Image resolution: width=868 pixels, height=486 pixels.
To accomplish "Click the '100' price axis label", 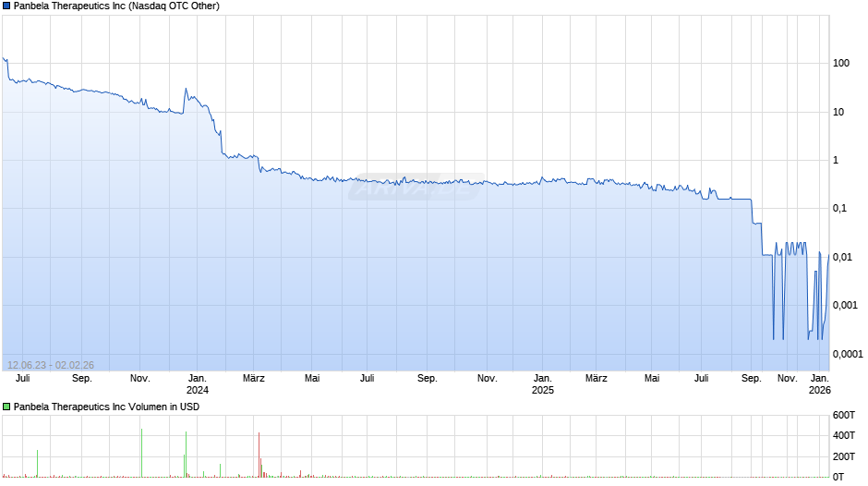I will click(841, 63).
